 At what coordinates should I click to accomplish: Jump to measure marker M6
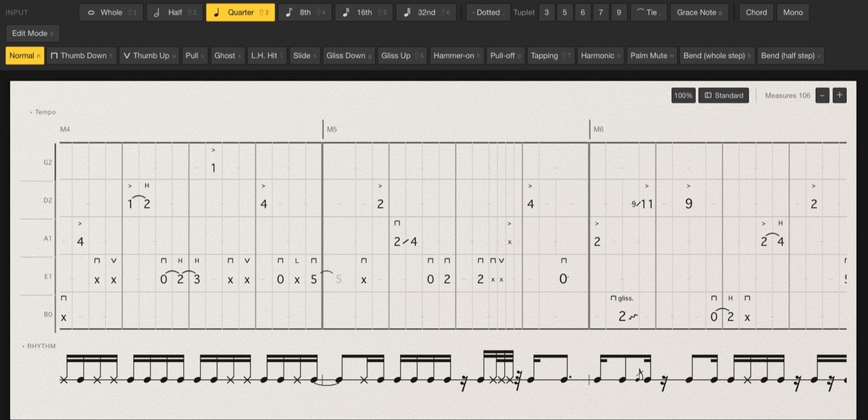tap(598, 130)
